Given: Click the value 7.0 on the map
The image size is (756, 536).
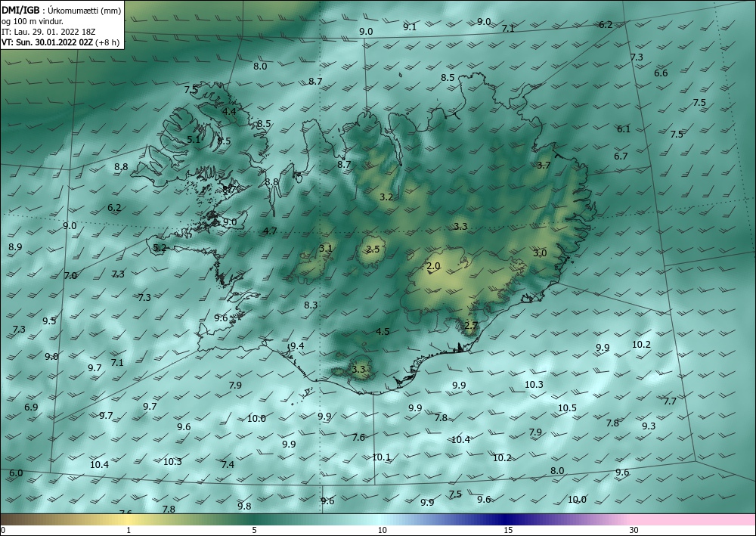Looking at the screenshot, I should [x=70, y=276].
